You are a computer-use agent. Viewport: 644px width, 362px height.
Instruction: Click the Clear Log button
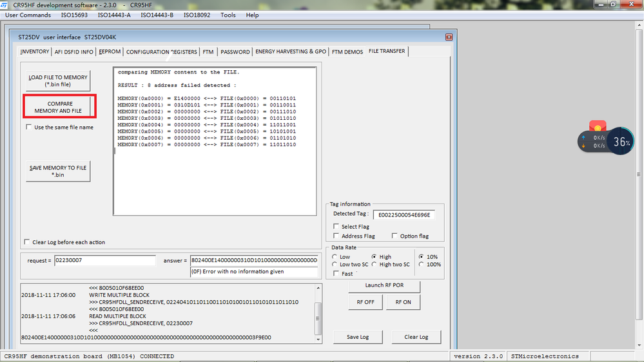coord(416,337)
